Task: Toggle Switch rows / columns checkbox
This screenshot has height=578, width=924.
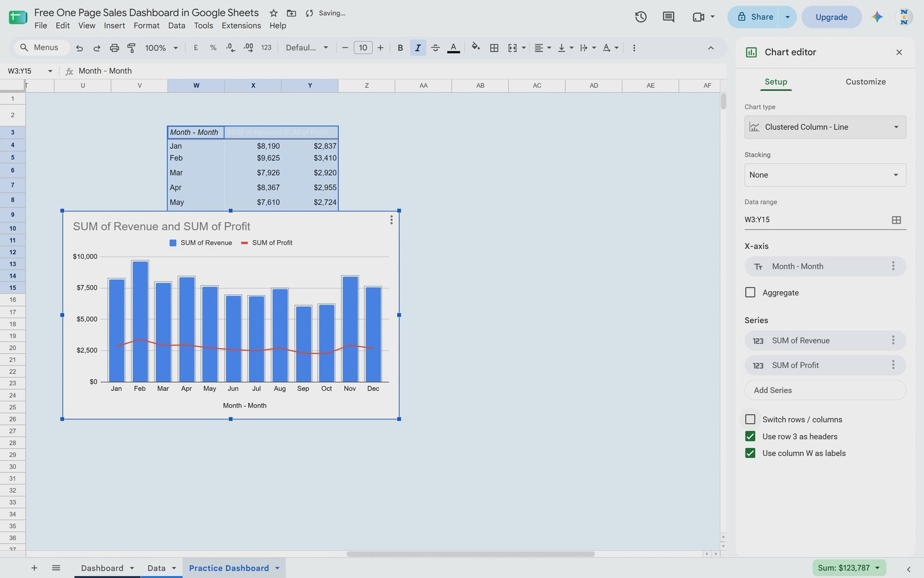Action: (750, 419)
